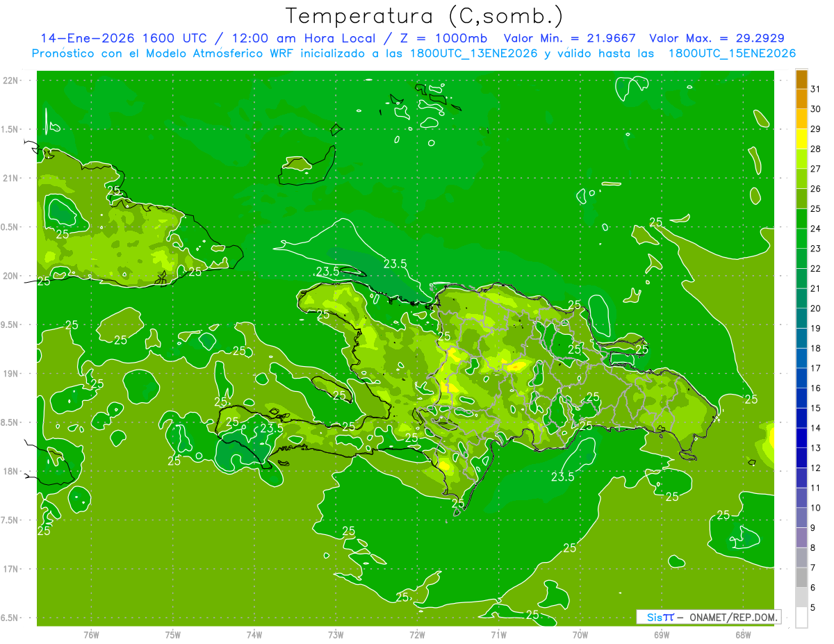Click the yellow legend swatch between 28 and 29
Screen dimensions: 834x644
[x=801, y=139]
